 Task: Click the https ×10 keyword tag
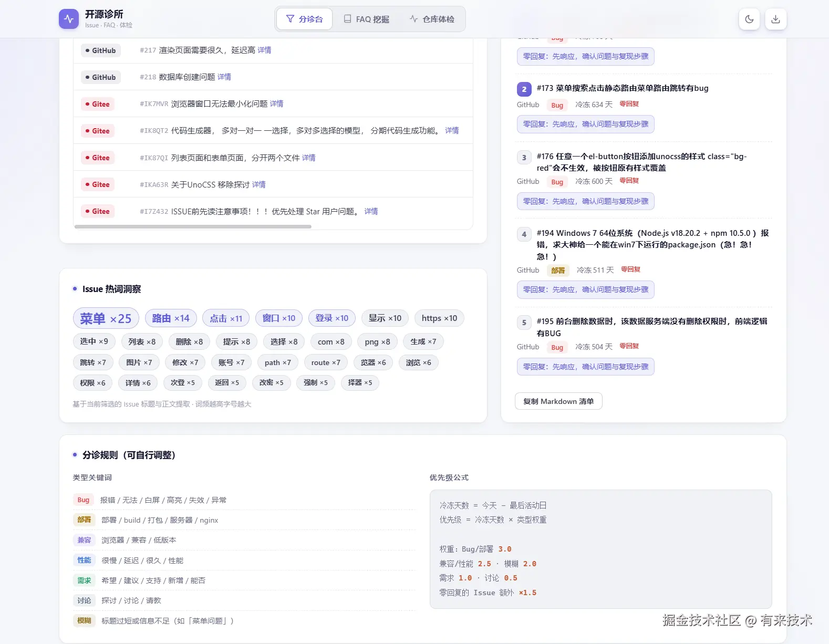tap(439, 318)
